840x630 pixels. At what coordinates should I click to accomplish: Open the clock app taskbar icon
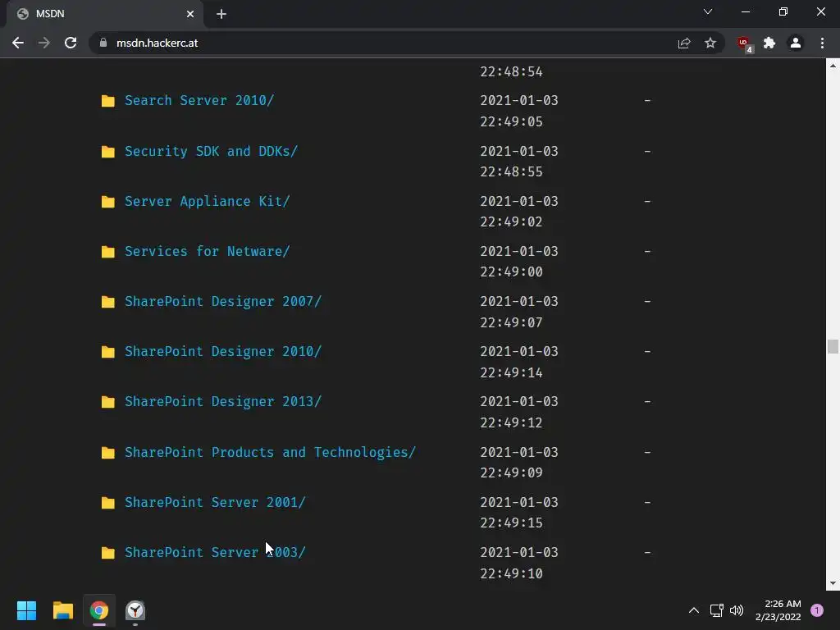click(x=135, y=610)
